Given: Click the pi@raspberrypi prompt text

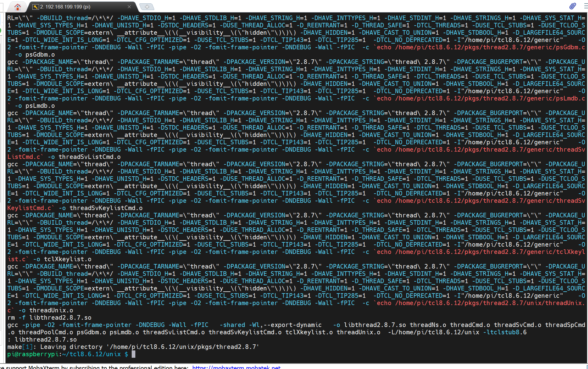Looking at the screenshot, I should click(34, 354).
